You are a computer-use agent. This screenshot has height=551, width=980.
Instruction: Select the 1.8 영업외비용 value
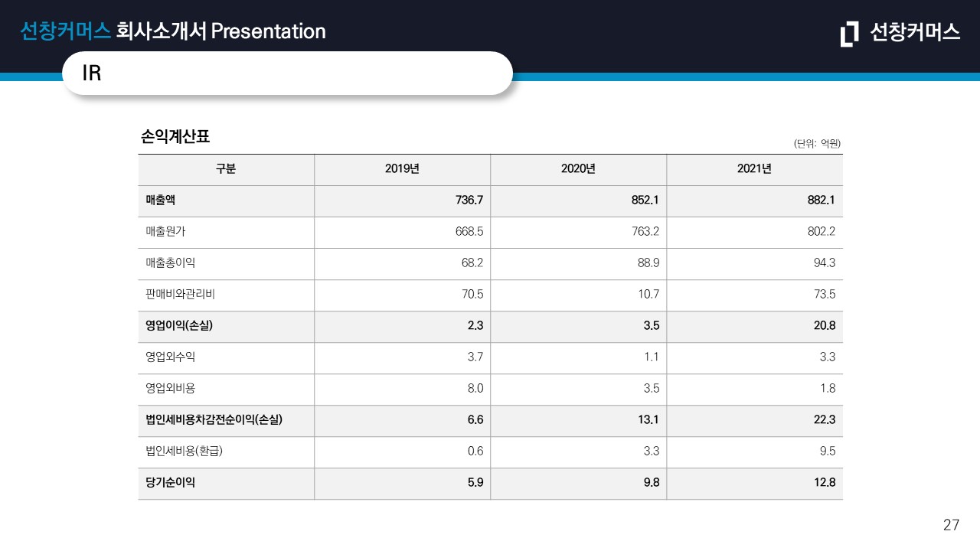coord(828,389)
